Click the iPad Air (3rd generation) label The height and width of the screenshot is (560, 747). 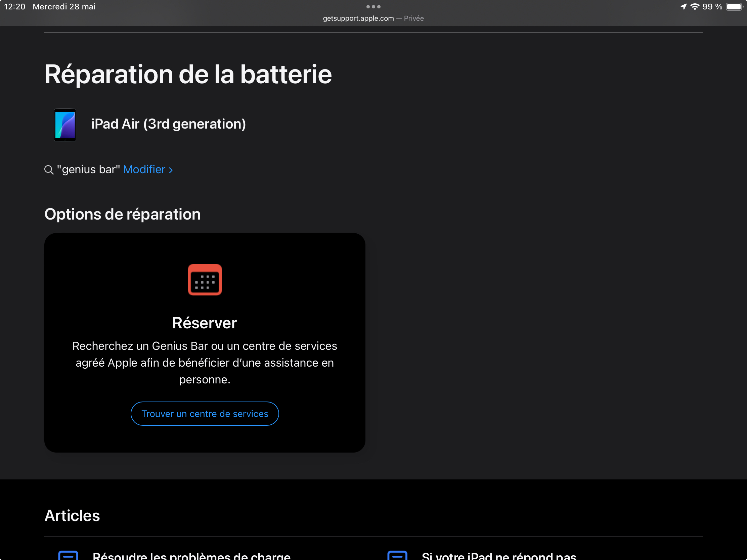click(x=169, y=124)
